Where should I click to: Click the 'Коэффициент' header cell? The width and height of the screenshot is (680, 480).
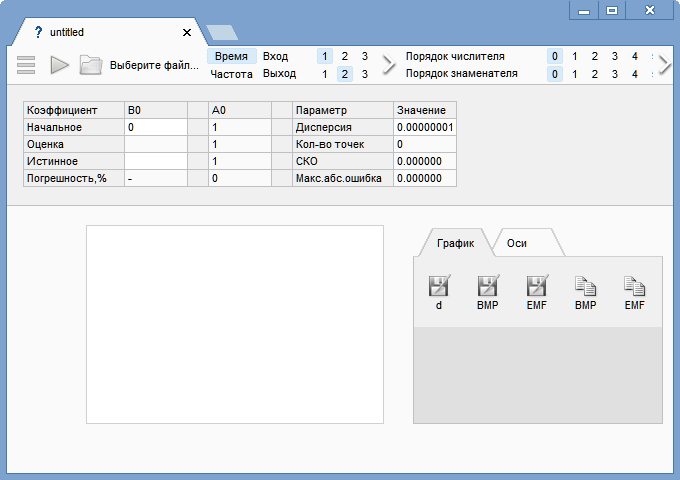[x=74, y=110]
